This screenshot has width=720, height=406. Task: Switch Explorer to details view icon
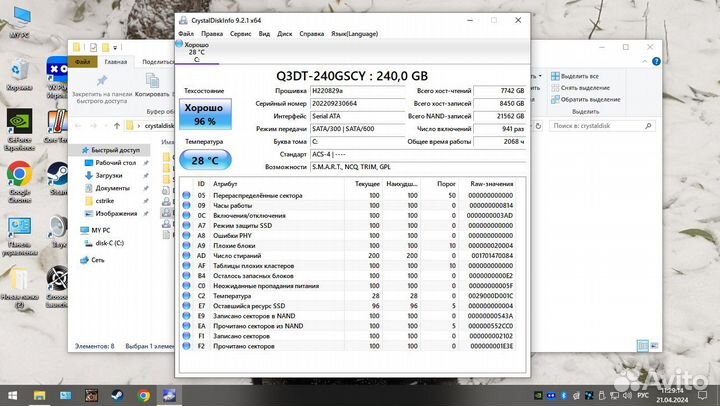[642, 346]
